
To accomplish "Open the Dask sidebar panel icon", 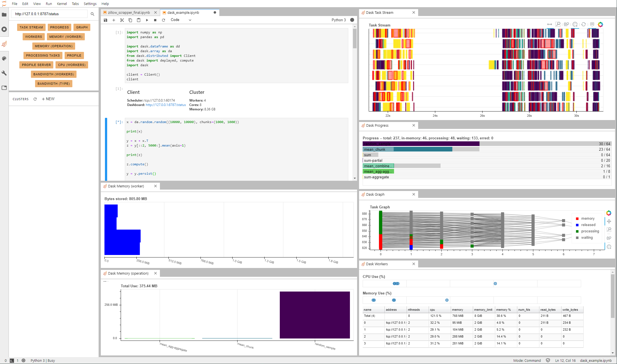I will (x=4, y=44).
